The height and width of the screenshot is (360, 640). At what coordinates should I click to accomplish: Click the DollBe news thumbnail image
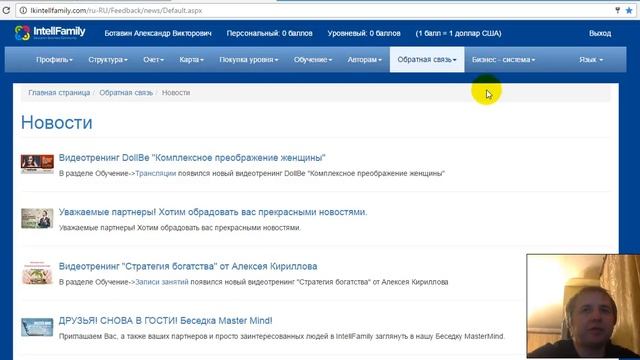coord(37,164)
